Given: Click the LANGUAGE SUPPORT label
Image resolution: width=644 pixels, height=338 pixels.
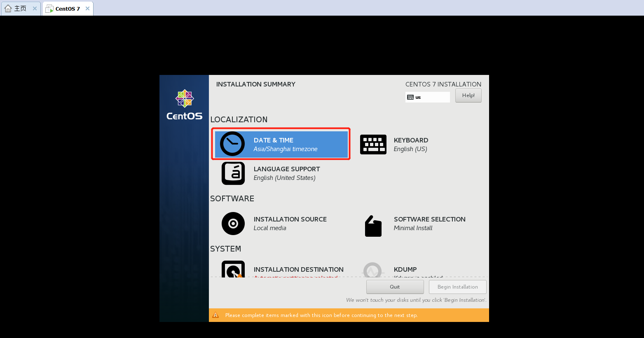Looking at the screenshot, I should 287,169.
